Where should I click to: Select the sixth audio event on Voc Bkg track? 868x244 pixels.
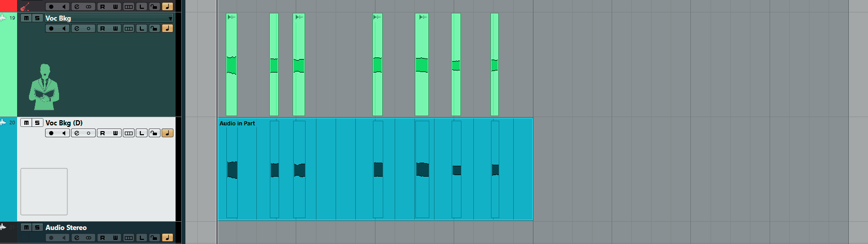pos(456,65)
